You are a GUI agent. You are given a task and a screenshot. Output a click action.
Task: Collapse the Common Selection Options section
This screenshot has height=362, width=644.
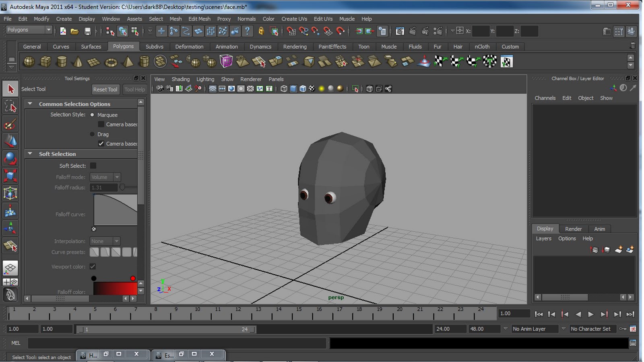click(x=30, y=104)
